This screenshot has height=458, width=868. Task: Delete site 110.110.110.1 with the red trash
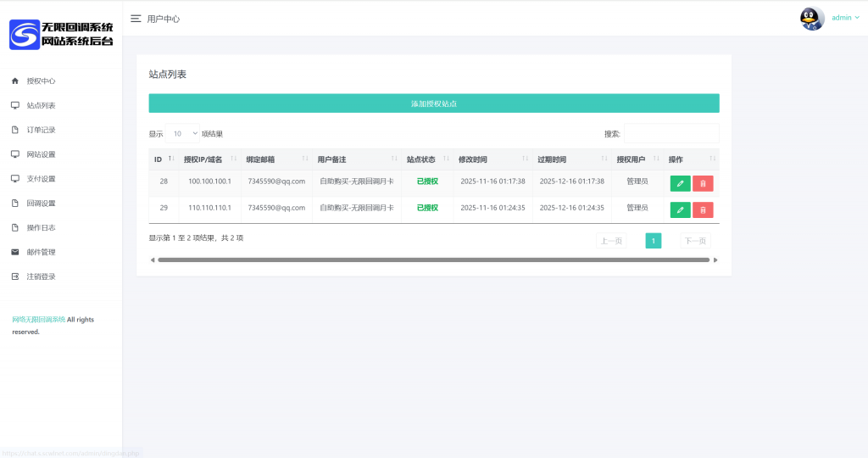point(703,209)
